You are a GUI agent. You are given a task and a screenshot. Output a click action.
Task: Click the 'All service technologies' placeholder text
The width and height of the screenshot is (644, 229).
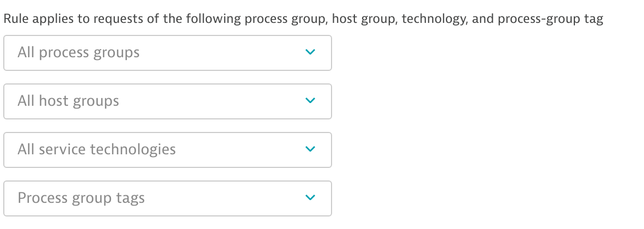click(96, 150)
